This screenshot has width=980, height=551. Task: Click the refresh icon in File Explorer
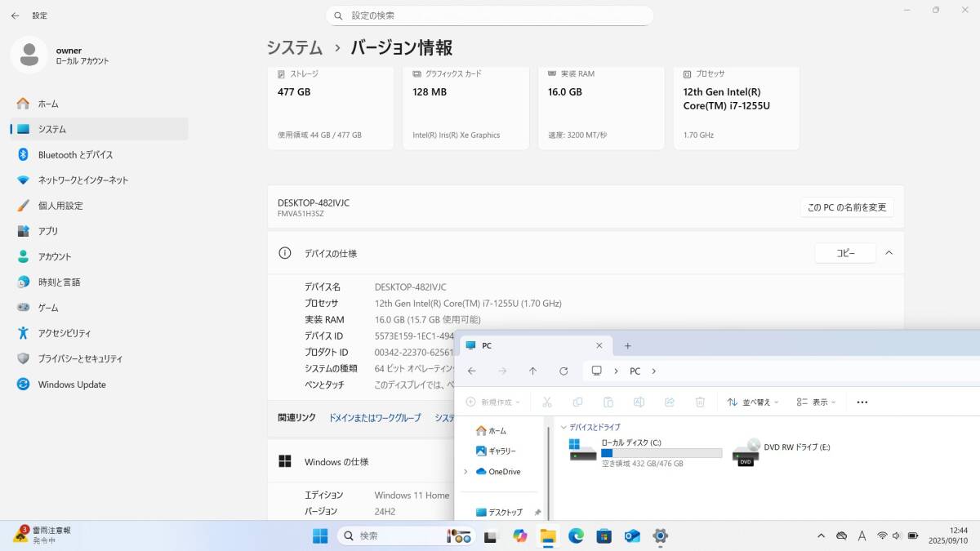coord(563,371)
